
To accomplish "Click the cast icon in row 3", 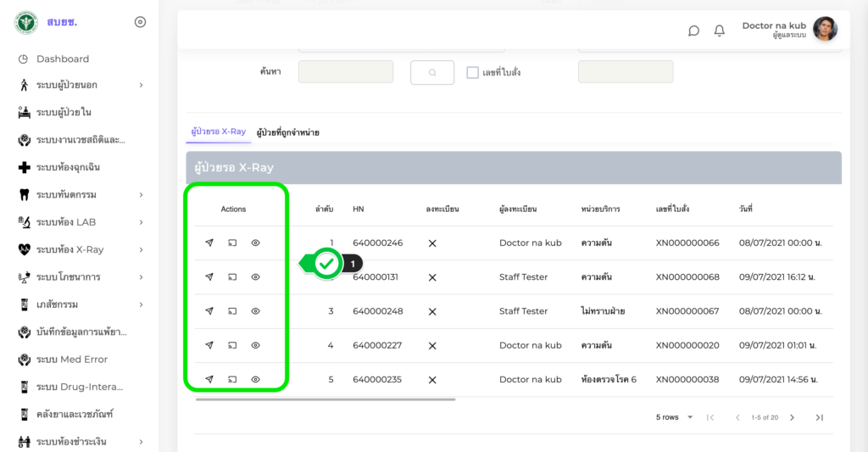I will pos(232,311).
